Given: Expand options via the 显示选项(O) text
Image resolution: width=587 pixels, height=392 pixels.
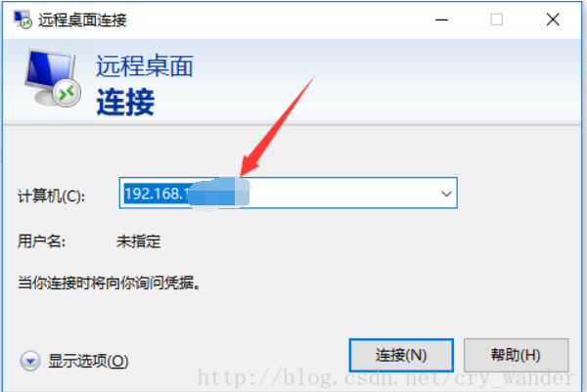Looking at the screenshot, I should (88, 361).
